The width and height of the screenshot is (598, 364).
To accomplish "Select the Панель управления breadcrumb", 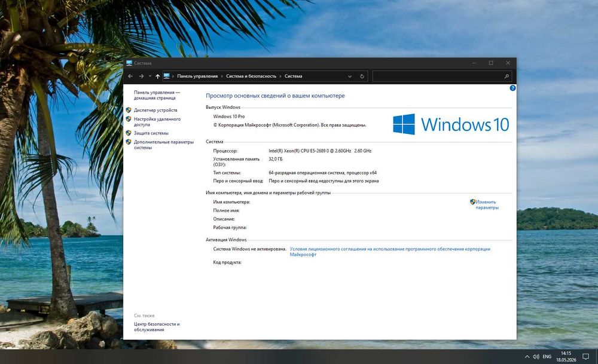I will pyautogui.click(x=197, y=77).
